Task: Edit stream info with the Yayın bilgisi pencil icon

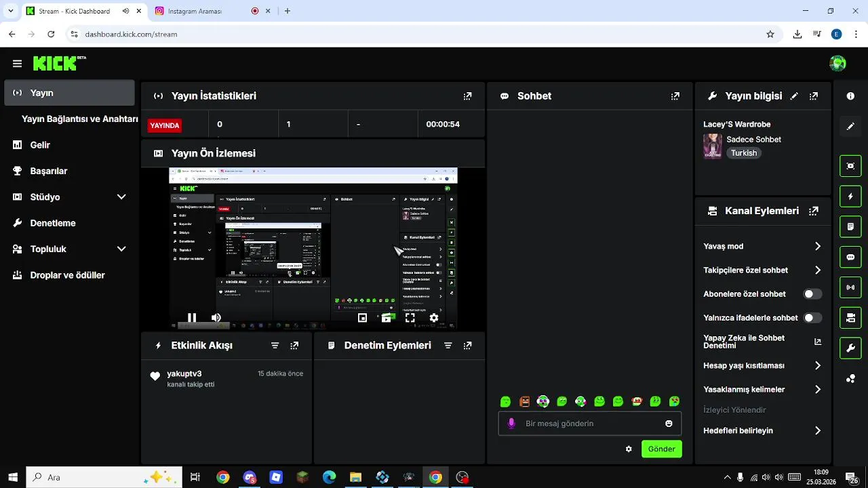Action: coord(794,96)
